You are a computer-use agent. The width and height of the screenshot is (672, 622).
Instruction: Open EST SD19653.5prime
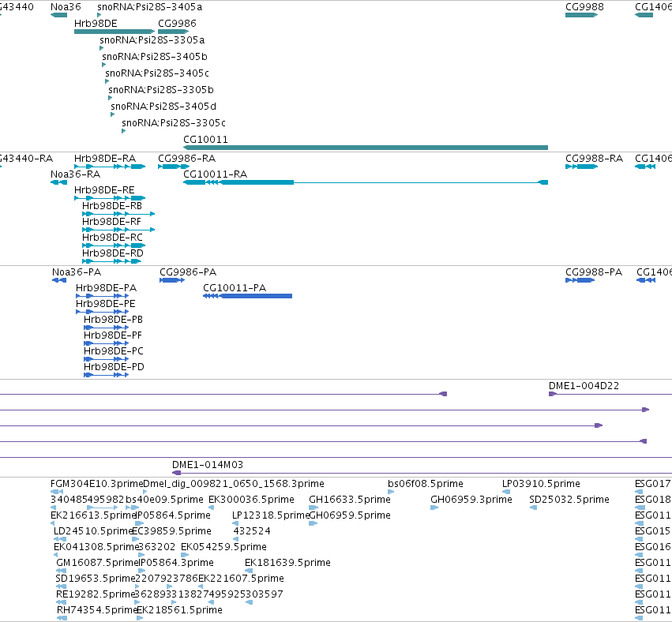[x=96, y=579]
